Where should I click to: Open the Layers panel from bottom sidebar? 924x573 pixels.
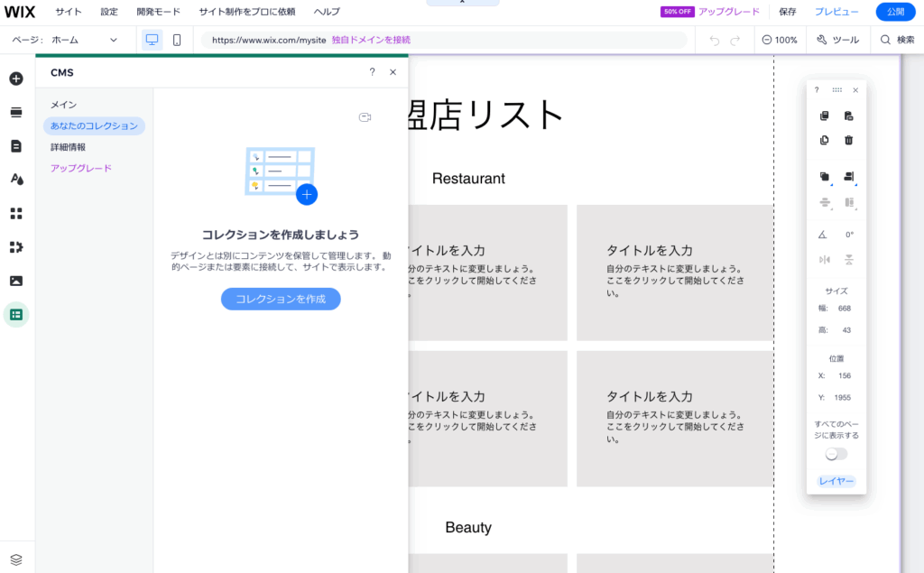coord(15,559)
